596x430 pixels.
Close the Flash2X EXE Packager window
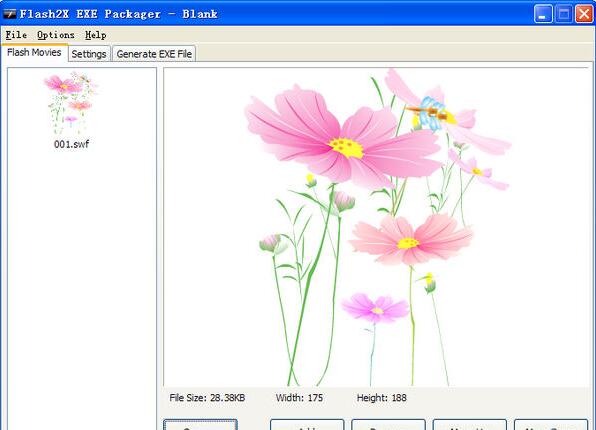[x=584, y=14]
